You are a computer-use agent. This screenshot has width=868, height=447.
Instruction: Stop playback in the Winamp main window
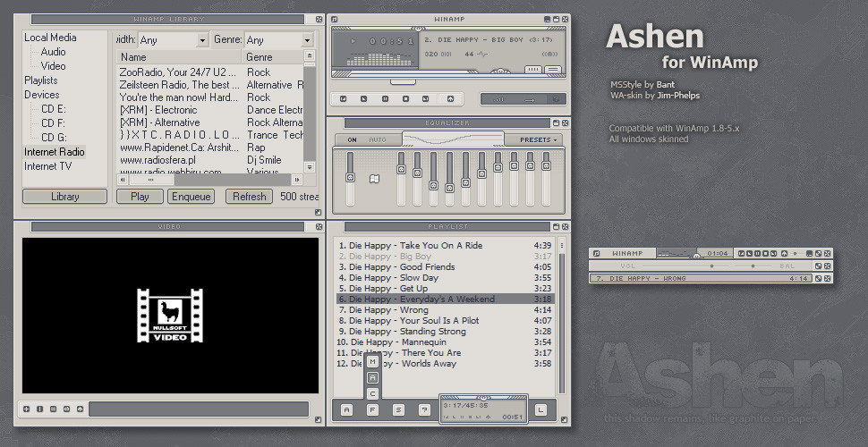405,99
